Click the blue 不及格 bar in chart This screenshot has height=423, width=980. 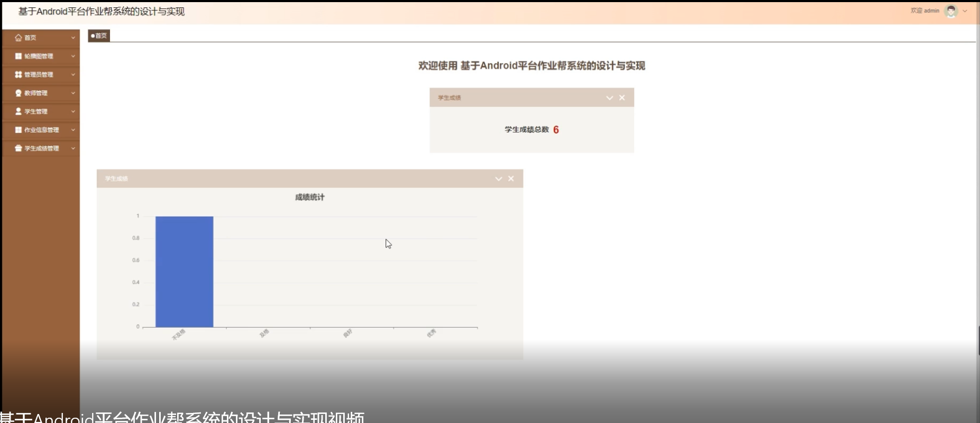click(x=184, y=272)
